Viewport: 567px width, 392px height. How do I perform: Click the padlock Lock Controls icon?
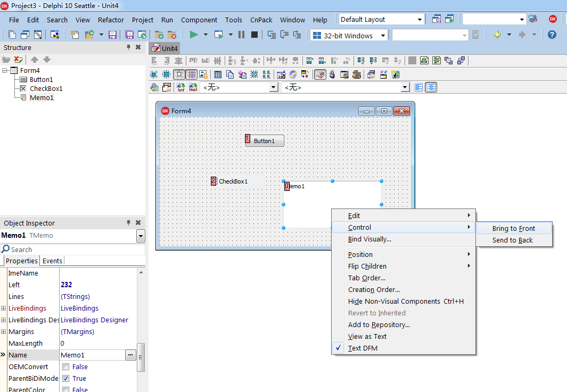click(203, 74)
